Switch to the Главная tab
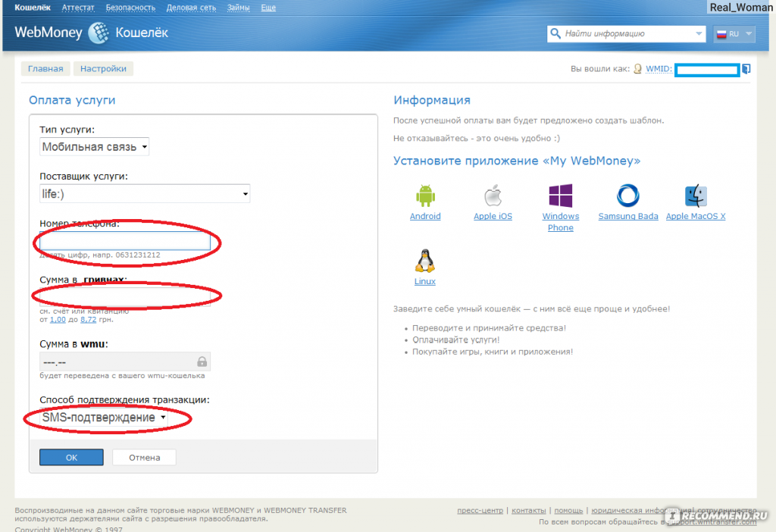This screenshot has height=532, width=776. [x=45, y=68]
